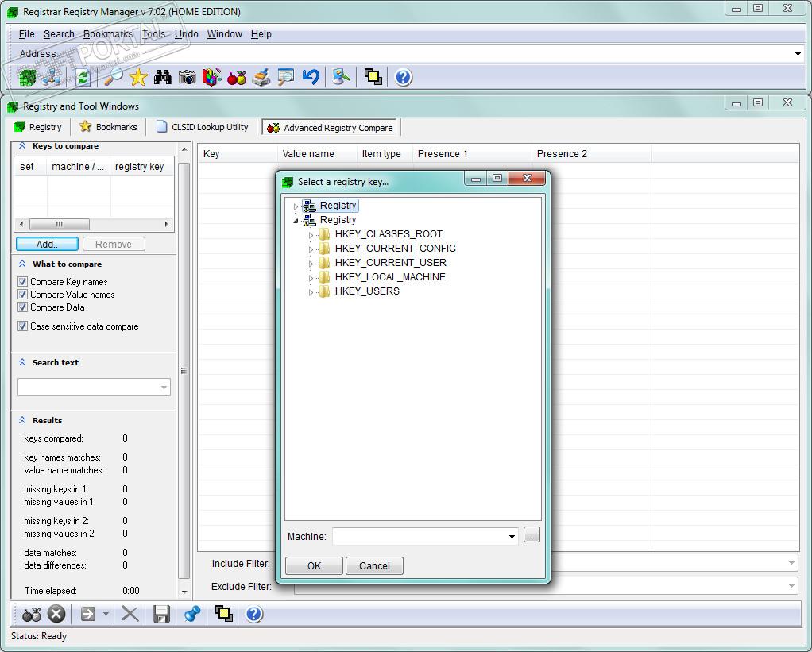Click top toolbar yellow cascading windows icon
Image resolution: width=812 pixels, height=652 pixels.
(x=373, y=78)
